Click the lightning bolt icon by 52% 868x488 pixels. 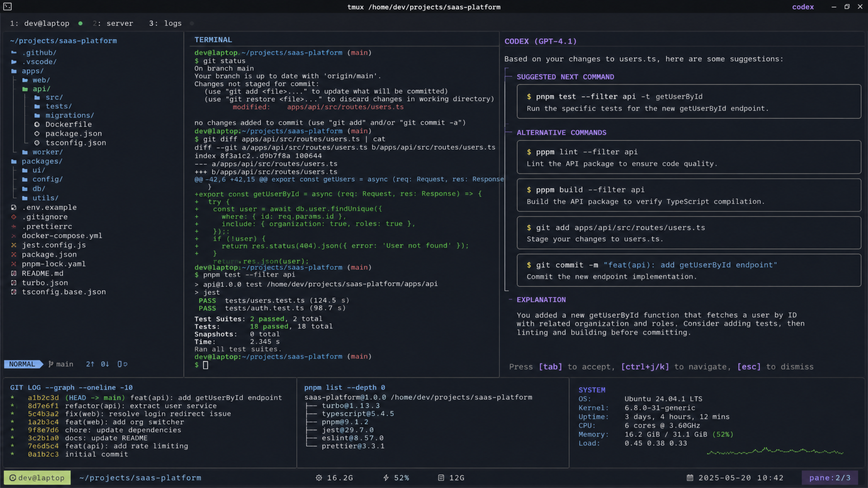tap(386, 478)
